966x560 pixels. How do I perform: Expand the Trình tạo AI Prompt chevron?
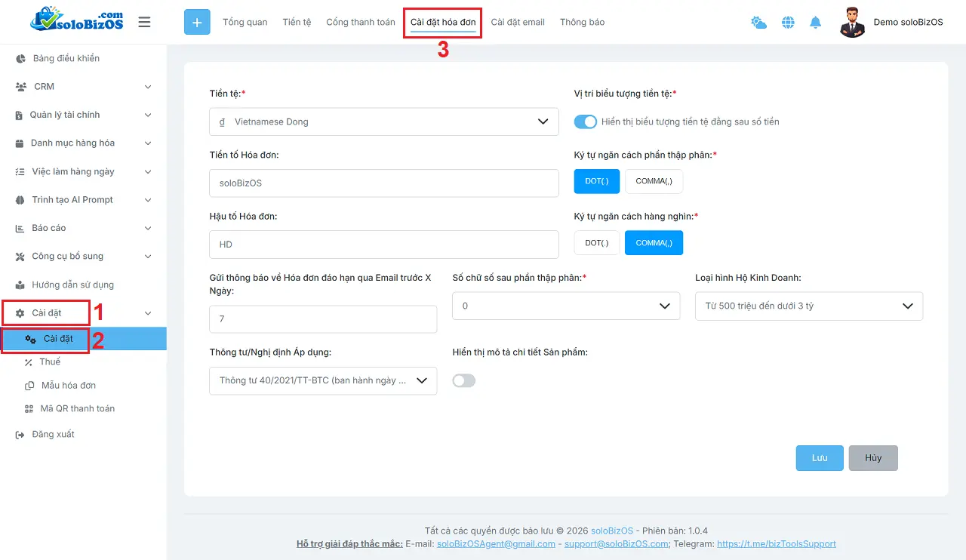pyautogui.click(x=148, y=200)
